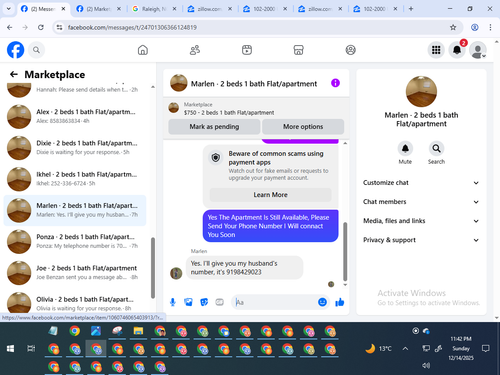This screenshot has width=500, height=375.
Task: Open the Video tab icon
Action: [247, 50]
